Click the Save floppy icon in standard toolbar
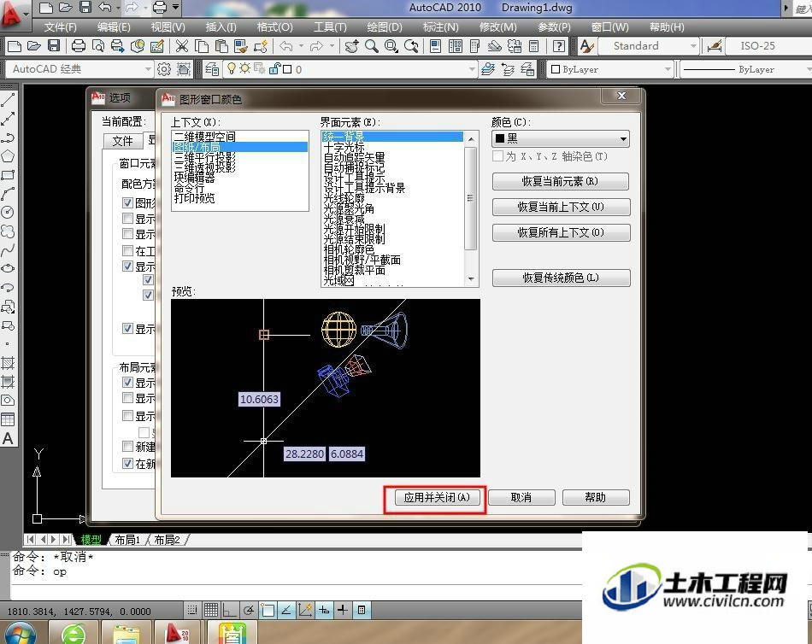Viewport: 812px width, 644px height. point(54,46)
